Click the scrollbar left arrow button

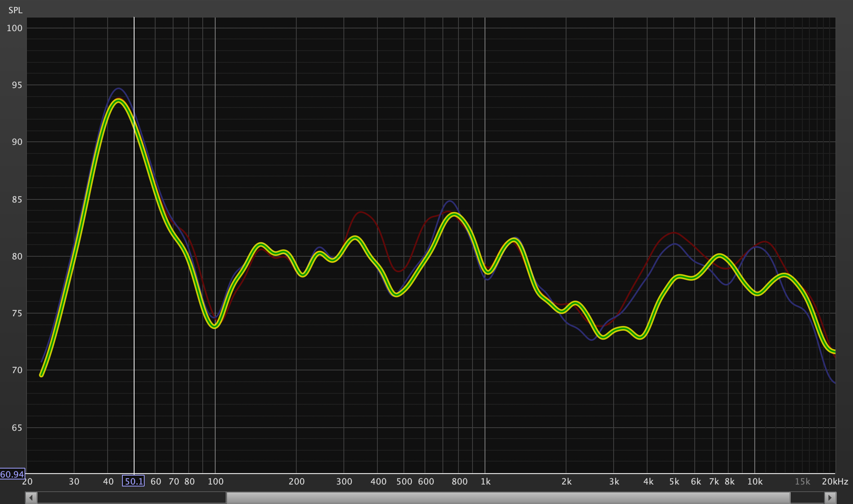[31, 498]
